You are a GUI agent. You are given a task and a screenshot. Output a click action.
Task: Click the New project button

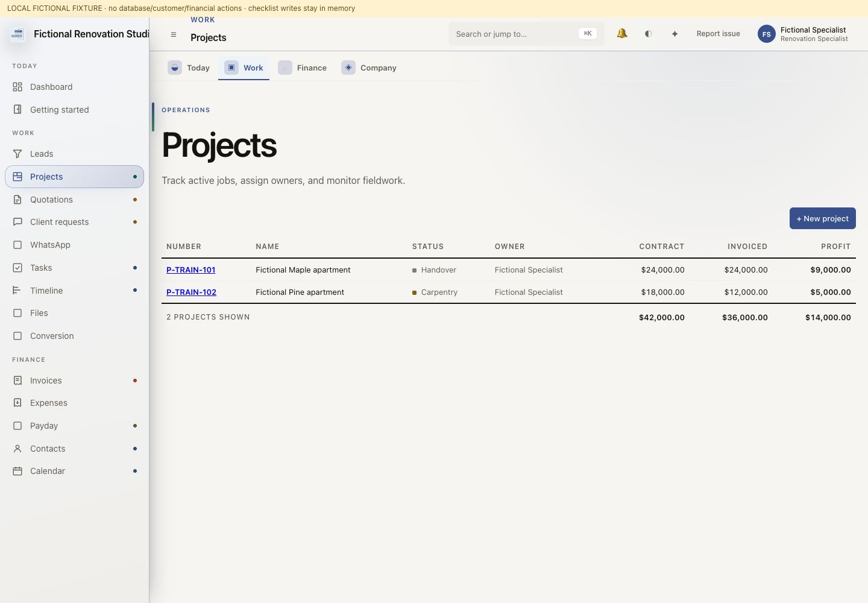[x=823, y=218]
